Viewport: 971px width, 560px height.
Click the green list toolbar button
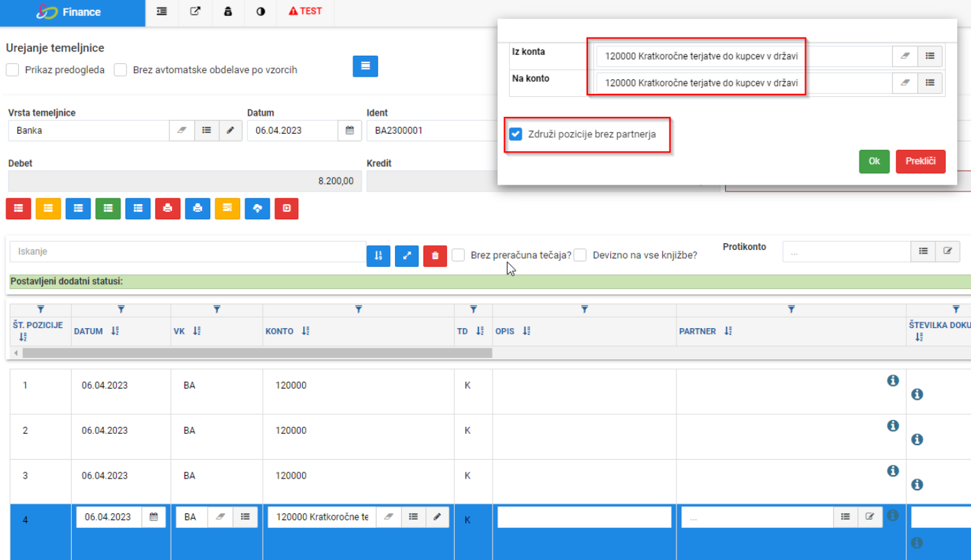coord(108,208)
